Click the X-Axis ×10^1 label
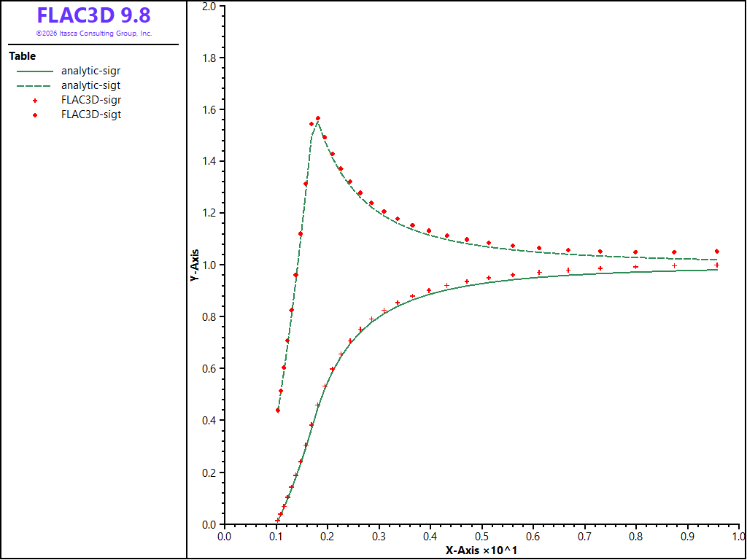The height and width of the screenshot is (560, 747). pyautogui.click(x=481, y=551)
